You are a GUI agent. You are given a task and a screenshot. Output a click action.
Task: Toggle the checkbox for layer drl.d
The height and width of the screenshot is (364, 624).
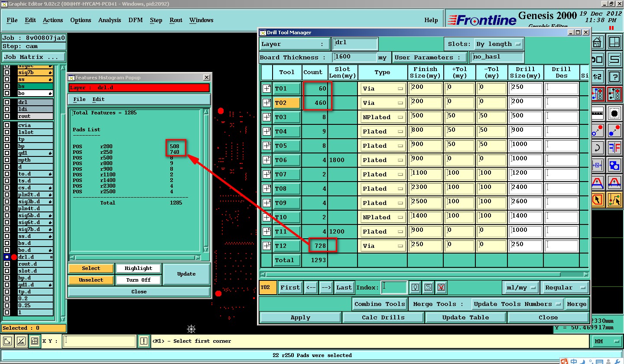[x=7, y=257]
